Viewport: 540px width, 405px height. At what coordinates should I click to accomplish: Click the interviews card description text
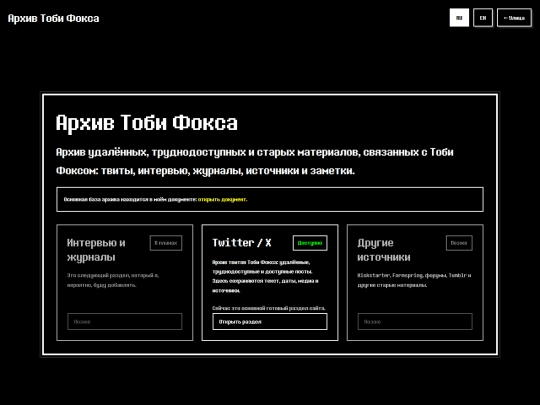(x=113, y=280)
